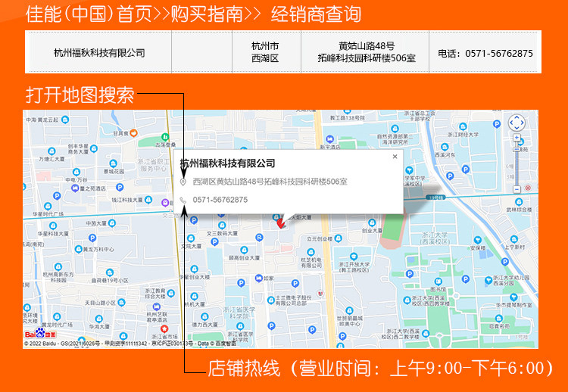Click the map zoom in plus button
568x392 pixels.
(x=517, y=138)
